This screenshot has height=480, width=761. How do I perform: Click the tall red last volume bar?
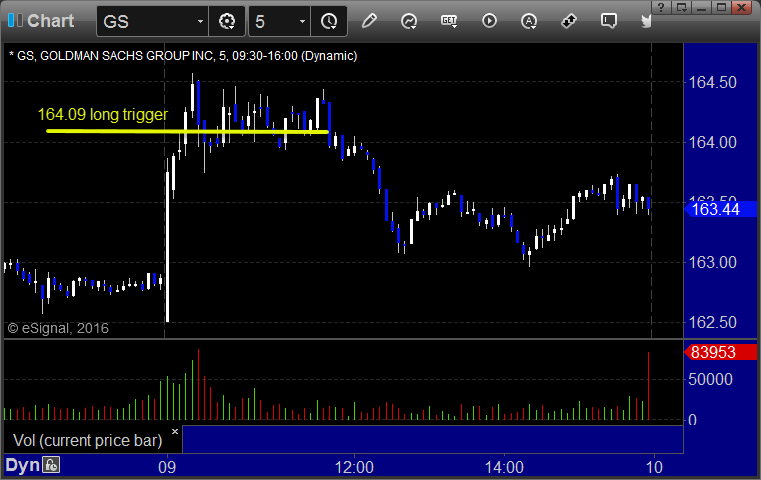point(648,386)
